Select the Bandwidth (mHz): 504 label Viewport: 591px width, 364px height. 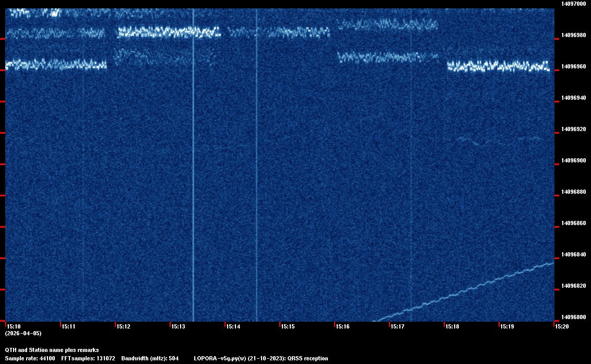tap(150, 358)
